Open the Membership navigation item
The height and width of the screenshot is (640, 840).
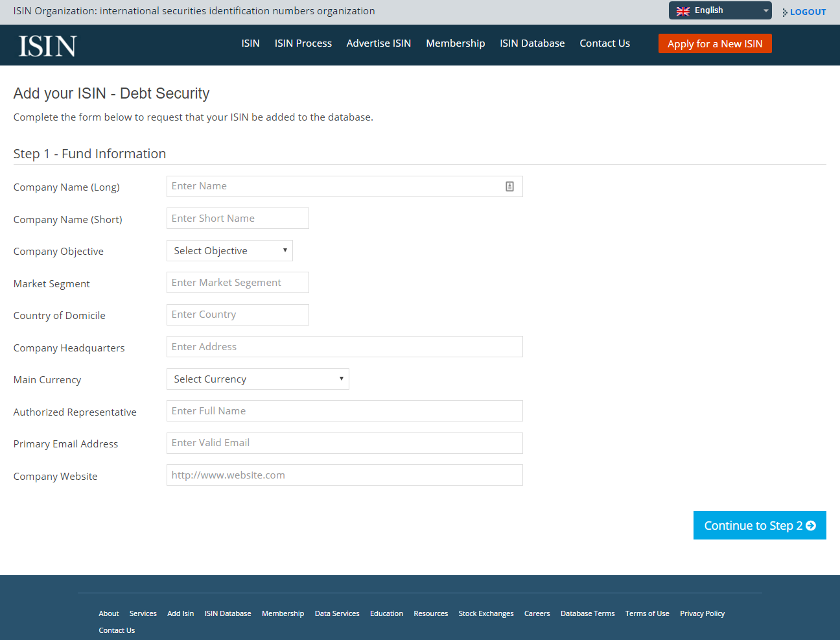(x=455, y=43)
